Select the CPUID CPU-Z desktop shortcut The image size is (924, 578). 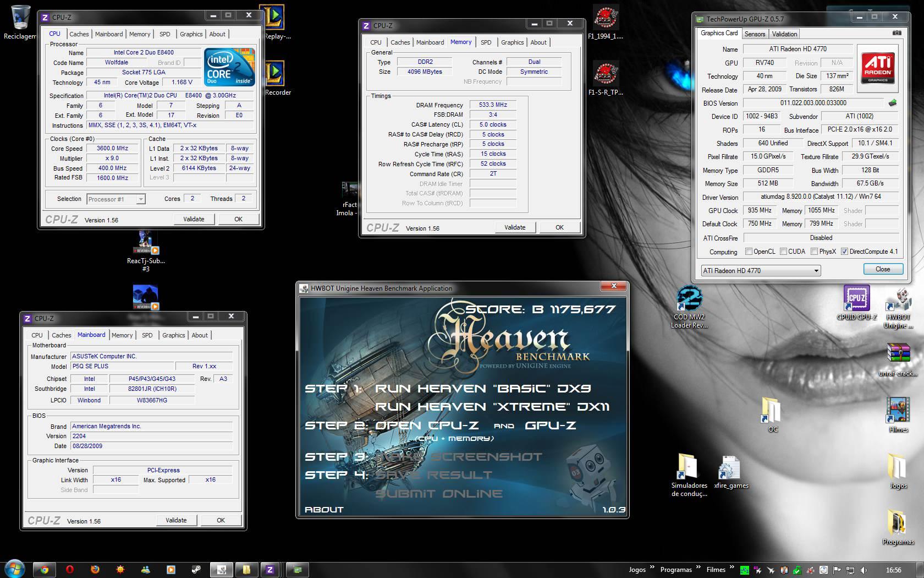(856, 303)
